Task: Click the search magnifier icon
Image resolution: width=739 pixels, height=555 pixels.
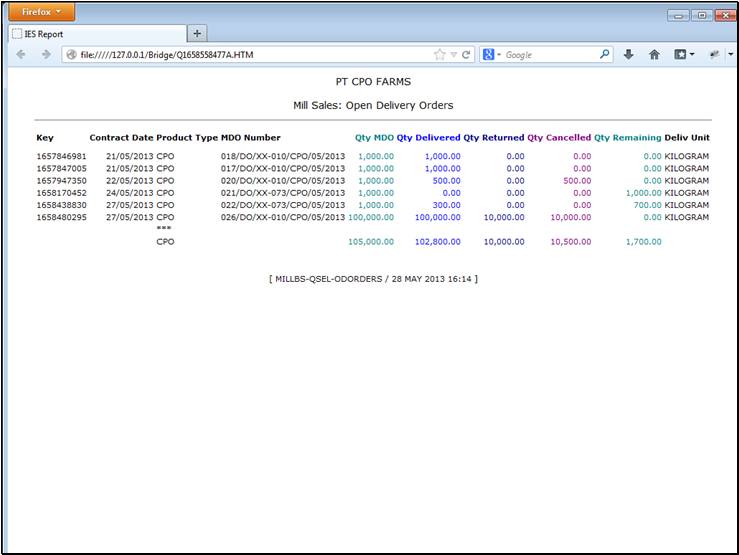Action: point(604,55)
